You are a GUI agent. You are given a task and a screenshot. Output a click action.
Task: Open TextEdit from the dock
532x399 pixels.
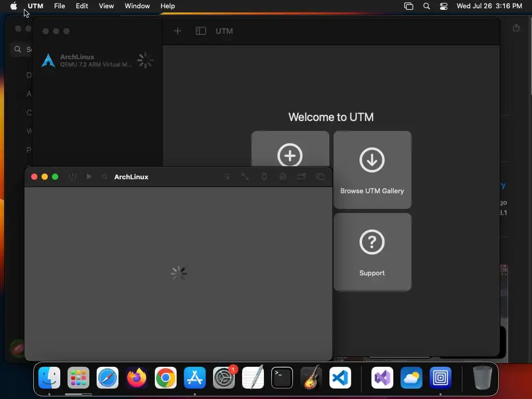[x=253, y=378]
